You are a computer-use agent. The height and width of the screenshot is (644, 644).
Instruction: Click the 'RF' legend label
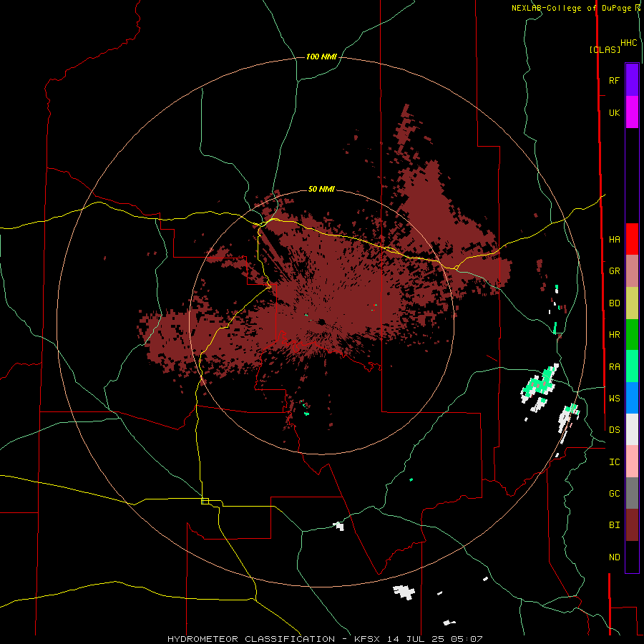pyautogui.click(x=614, y=80)
